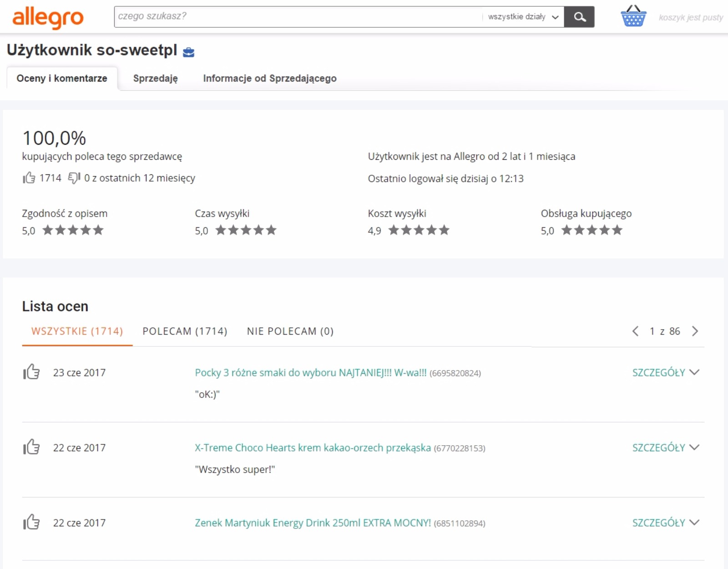This screenshot has height=569, width=728.
Task: Click the magnifier search button
Action: (x=579, y=17)
